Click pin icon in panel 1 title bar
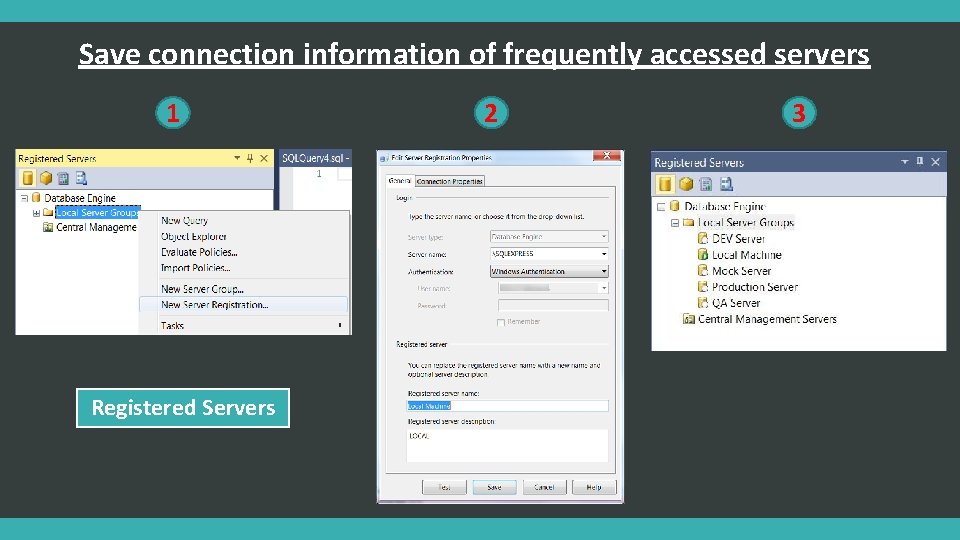 click(250, 158)
